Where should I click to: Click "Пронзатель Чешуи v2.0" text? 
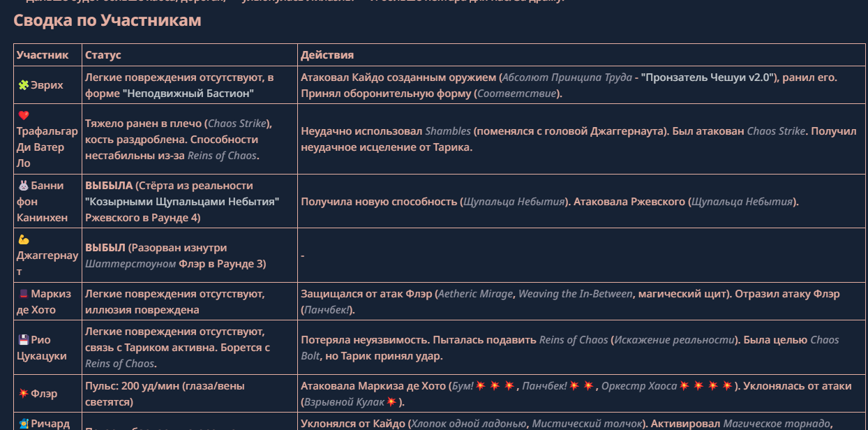tap(708, 77)
